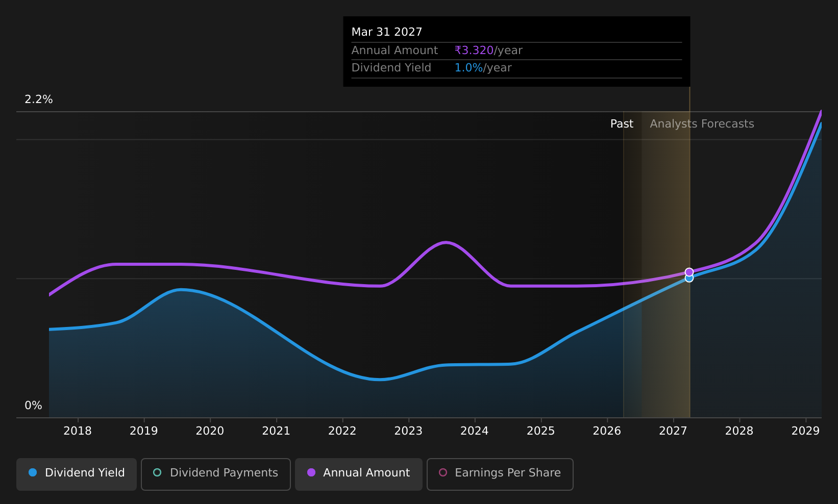The image size is (838, 504).
Task: Click the tooltip Annual Amount label
Action: [395, 51]
